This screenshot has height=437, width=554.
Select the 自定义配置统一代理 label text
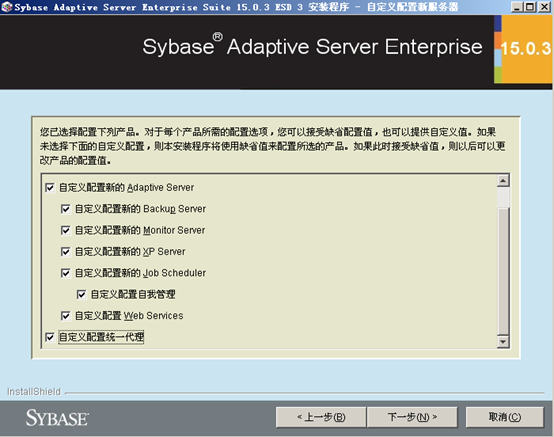(101, 337)
